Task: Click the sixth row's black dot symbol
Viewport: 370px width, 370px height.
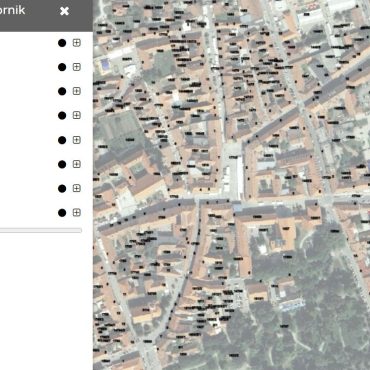Action: (x=62, y=164)
